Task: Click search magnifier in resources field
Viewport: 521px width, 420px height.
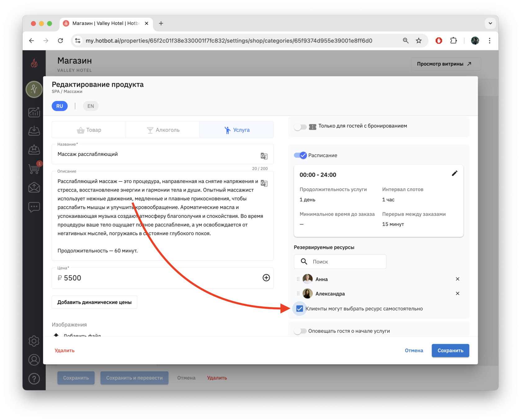Action: pos(304,262)
